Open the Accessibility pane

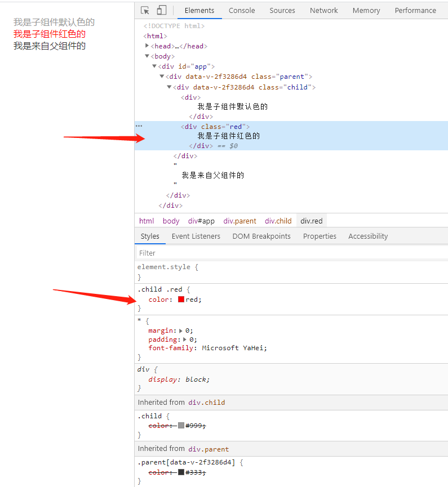pos(368,236)
